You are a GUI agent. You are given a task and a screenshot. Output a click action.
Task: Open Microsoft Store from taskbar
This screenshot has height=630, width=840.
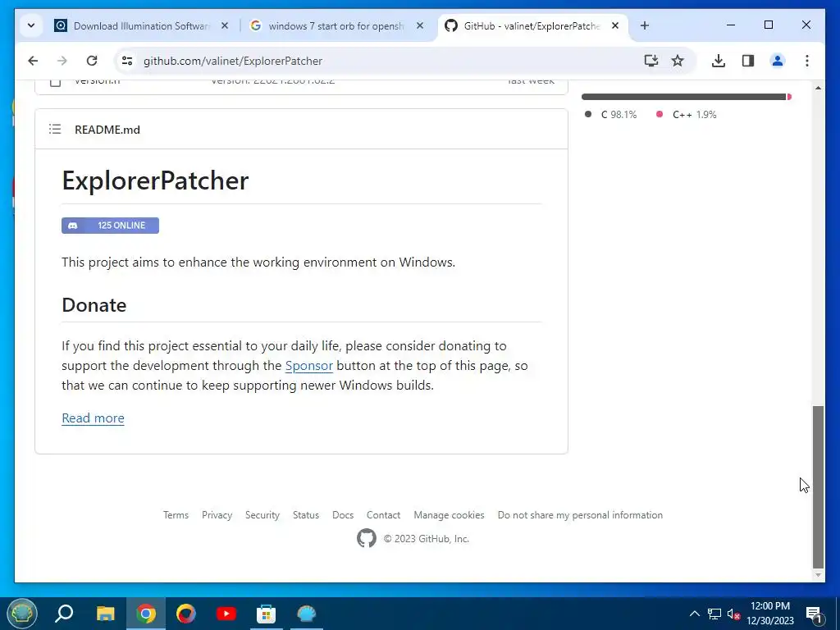click(267, 614)
